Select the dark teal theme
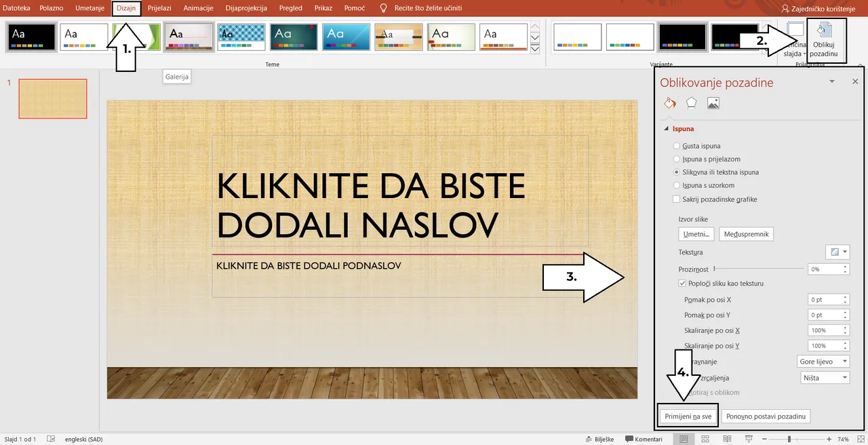This screenshot has height=445, width=868. tap(294, 37)
